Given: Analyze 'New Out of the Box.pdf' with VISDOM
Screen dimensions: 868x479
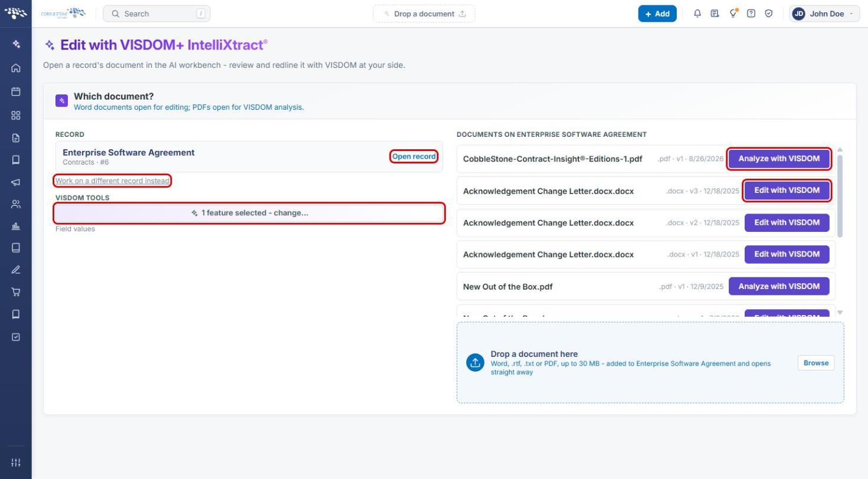Looking at the screenshot, I should [779, 286].
